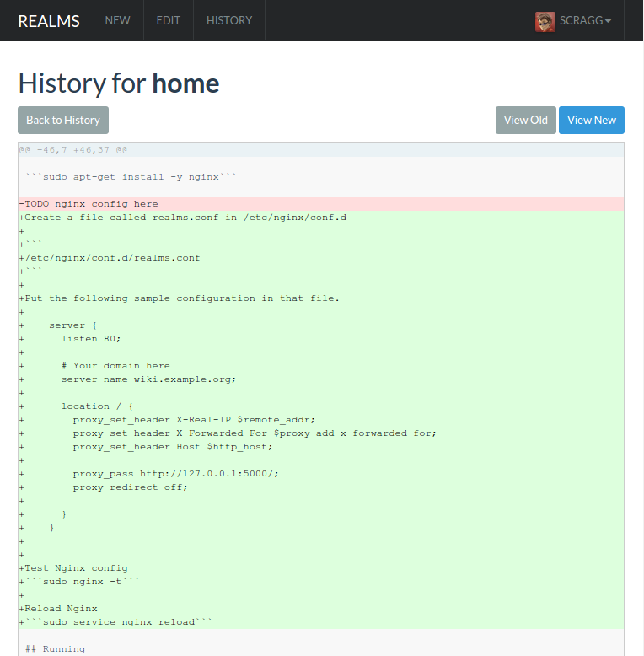Click 'proxy_set_header Host $http_host;' line
Screen dimensions: 644x656
point(321,447)
